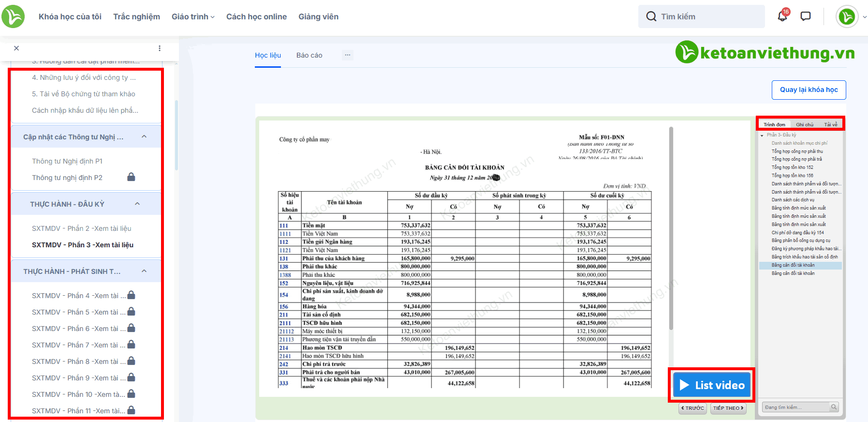Image resolution: width=868 pixels, height=422 pixels.
Task: Open sidebar vertical three-dot menu
Action: pyautogui.click(x=160, y=48)
